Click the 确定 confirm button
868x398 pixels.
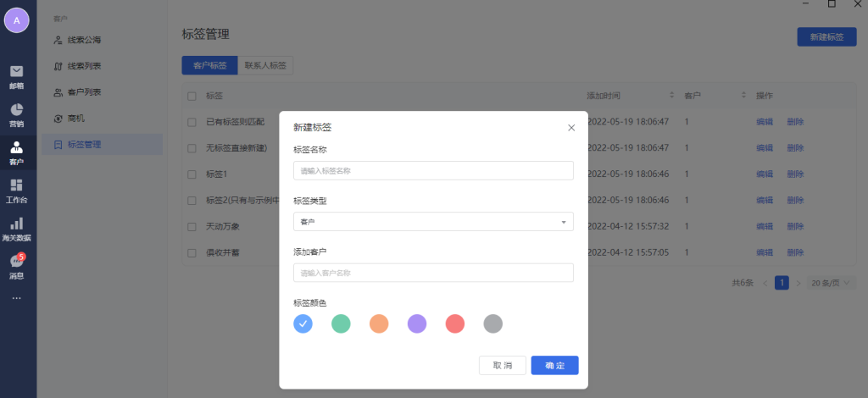pos(554,365)
